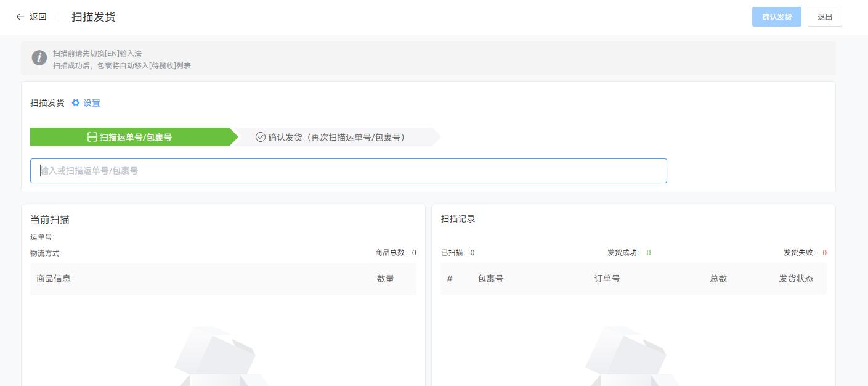868x386 pixels.
Task: Click the 包裹号 column header
Action: point(490,279)
